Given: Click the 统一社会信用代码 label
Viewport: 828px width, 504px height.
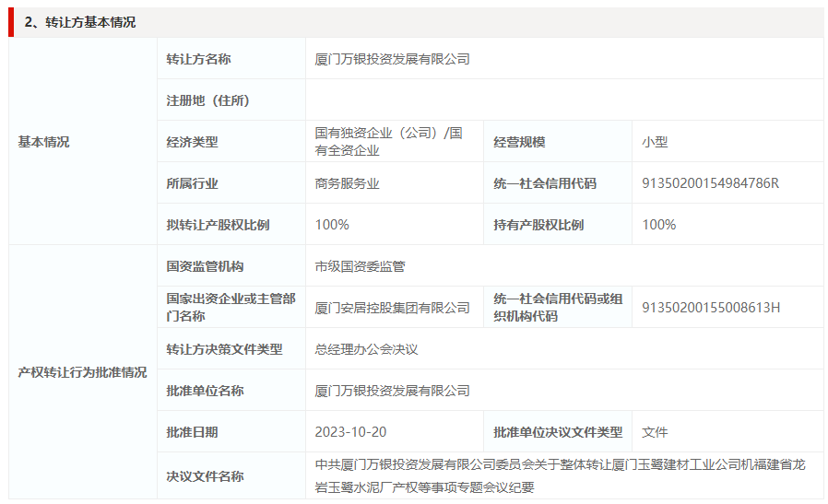Looking at the screenshot, I should (545, 183).
